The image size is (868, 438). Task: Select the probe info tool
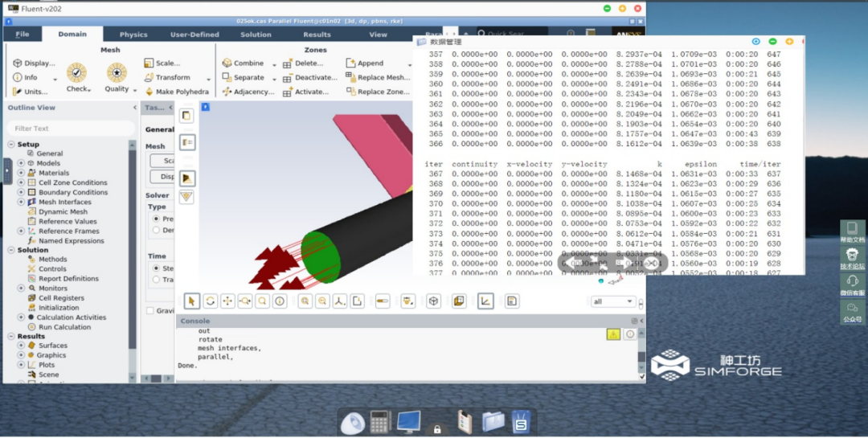[x=280, y=301]
